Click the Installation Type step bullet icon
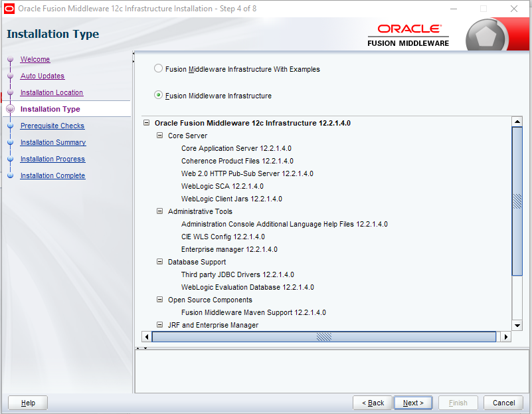This screenshot has height=414, width=532. click(11, 109)
